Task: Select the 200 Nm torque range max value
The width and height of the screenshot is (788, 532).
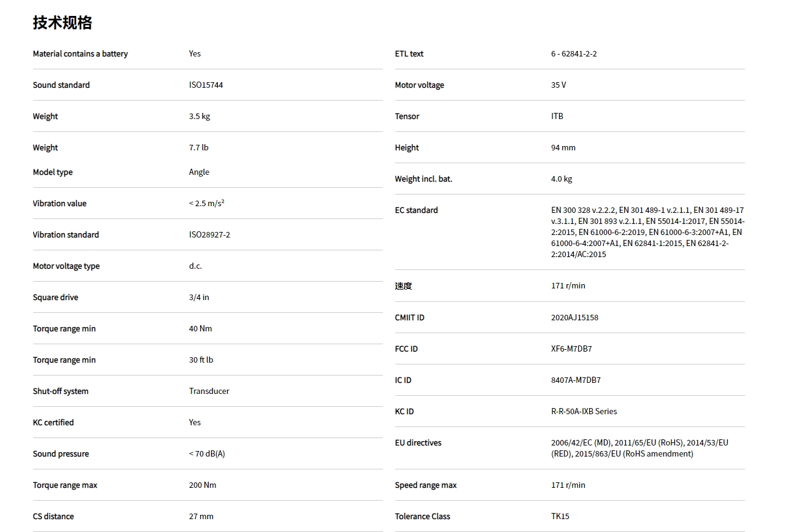Action: (203, 485)
